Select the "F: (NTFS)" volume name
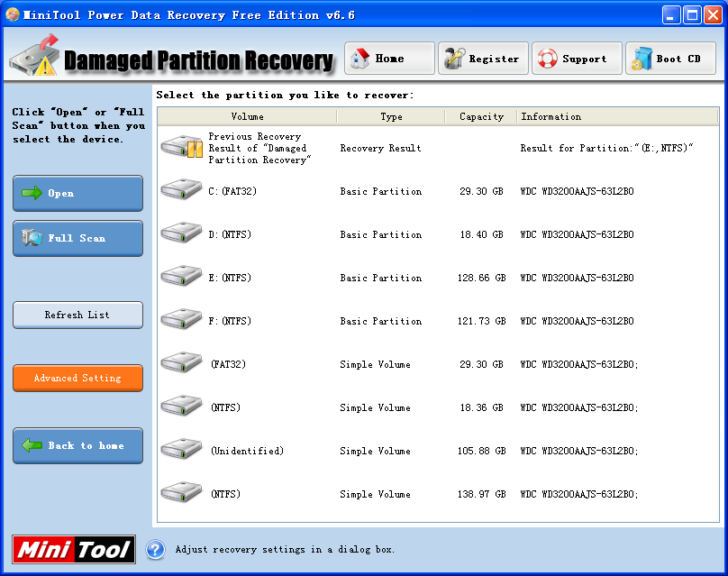 pos(230,321)
